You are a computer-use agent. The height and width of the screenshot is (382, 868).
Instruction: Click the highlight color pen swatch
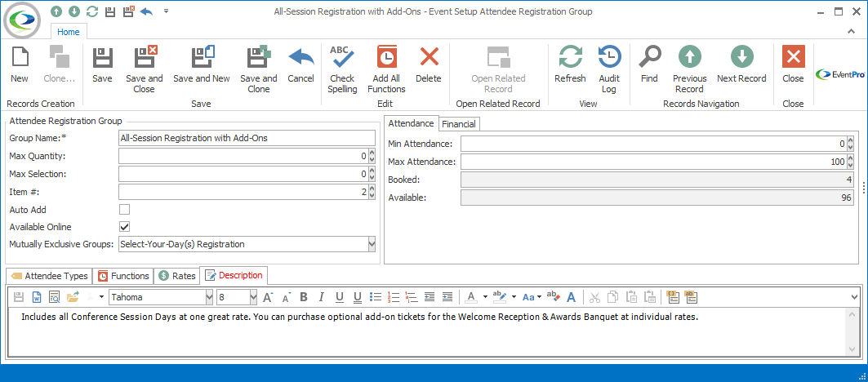(499, 297)
